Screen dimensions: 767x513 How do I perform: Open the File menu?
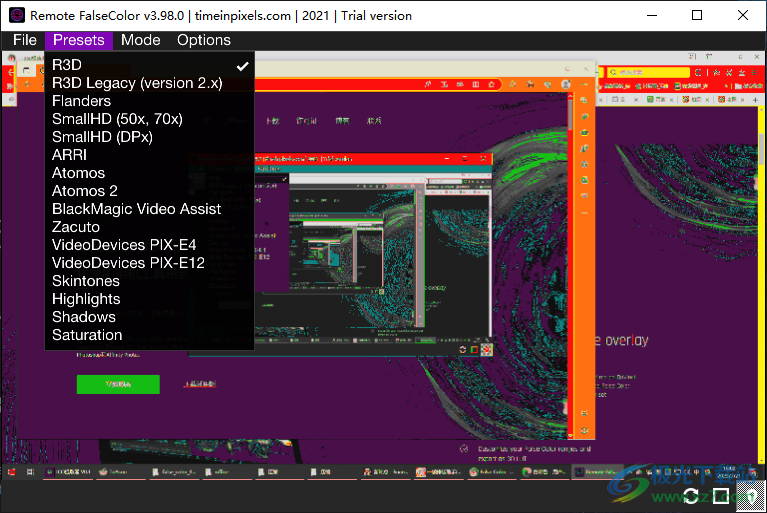click(24, 40)
